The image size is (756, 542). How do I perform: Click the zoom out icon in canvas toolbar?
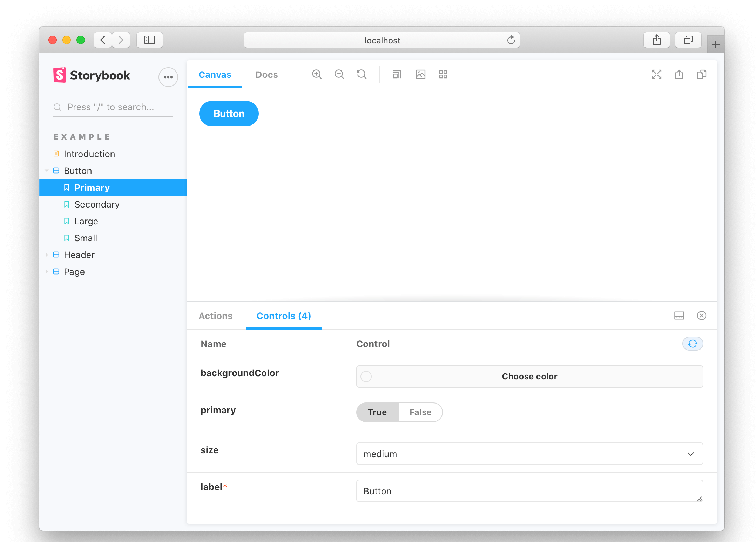(339, 74)
